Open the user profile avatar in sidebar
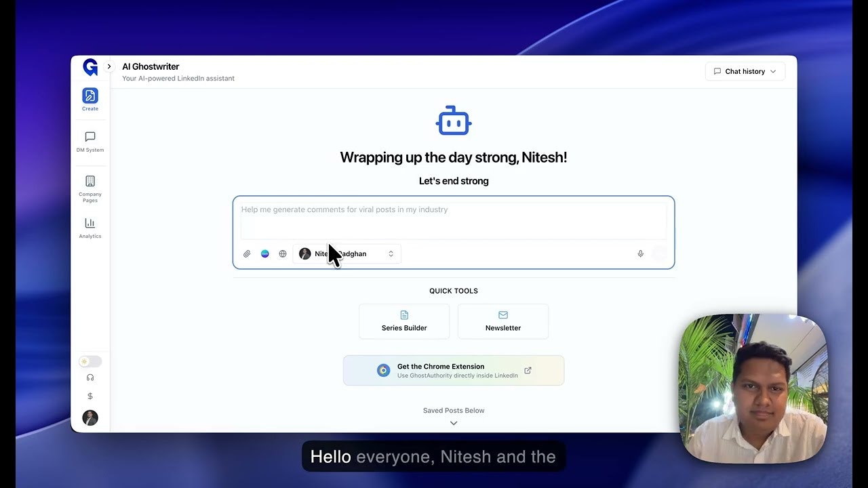The image size is (868, 488). [90, 418]
